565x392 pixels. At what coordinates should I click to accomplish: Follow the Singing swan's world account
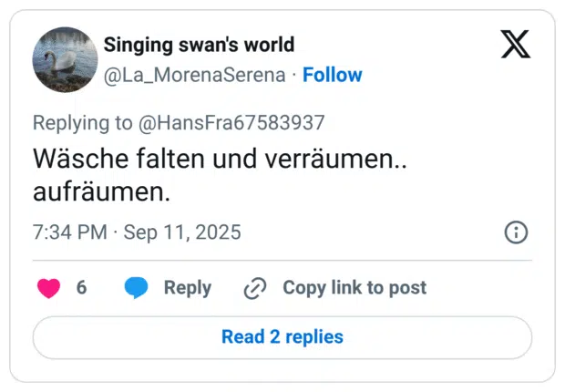point(332,75)
